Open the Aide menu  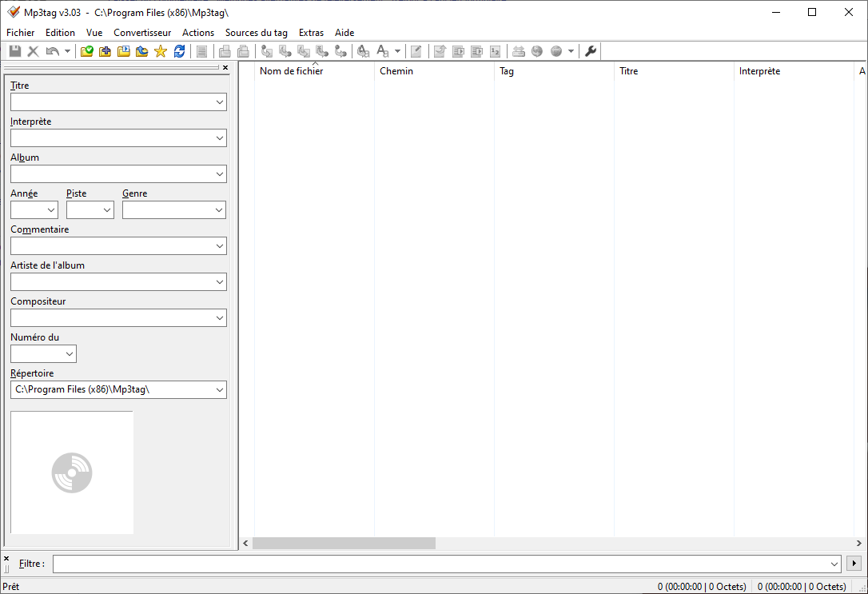344,33
